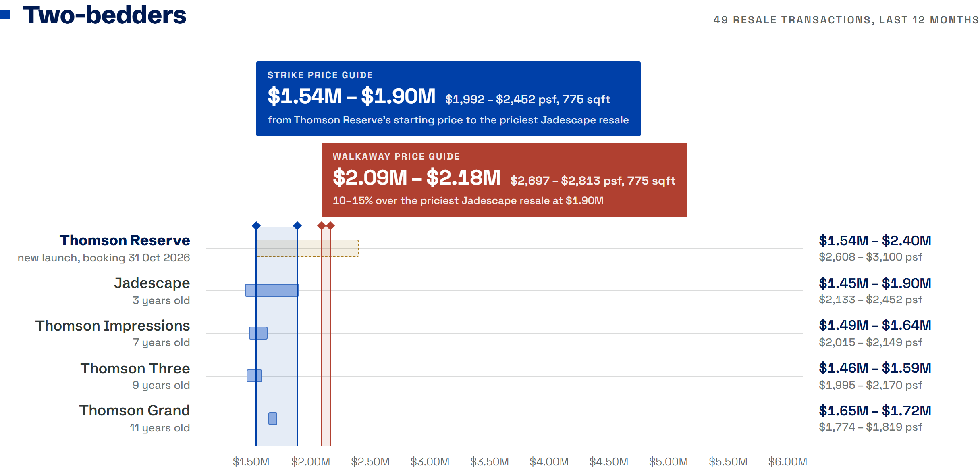
Task: Click the '$2,697 – $2,813 psf, 775 sqft' text
Action: click(x=593, y=181)
